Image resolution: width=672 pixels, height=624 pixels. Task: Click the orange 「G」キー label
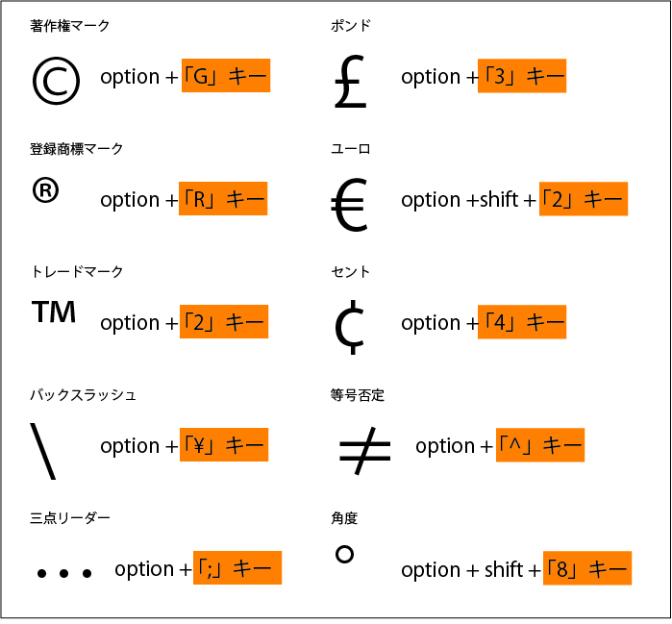(226, 76)
